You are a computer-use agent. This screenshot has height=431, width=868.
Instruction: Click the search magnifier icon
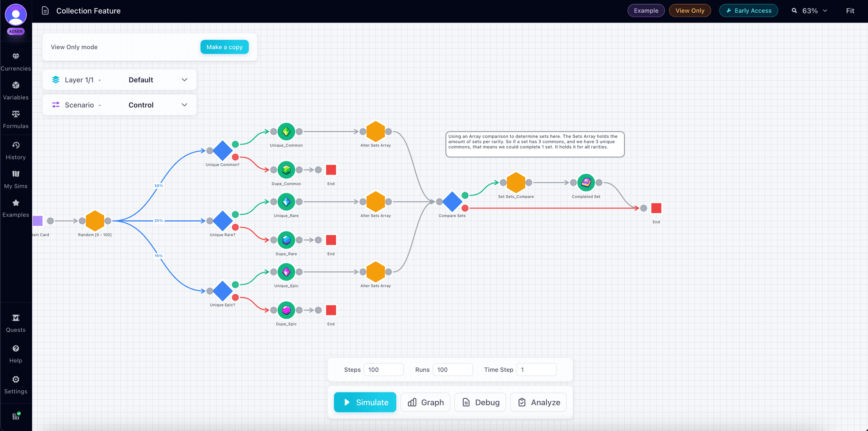pyautogui.click(x=794, y=10)
